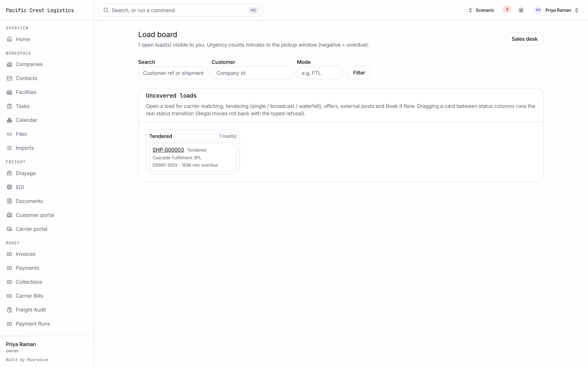Image resolution: width=588 pixels, height=367 pixels.
Task: Open the Sales desk button
Action: tap(524, 39)
